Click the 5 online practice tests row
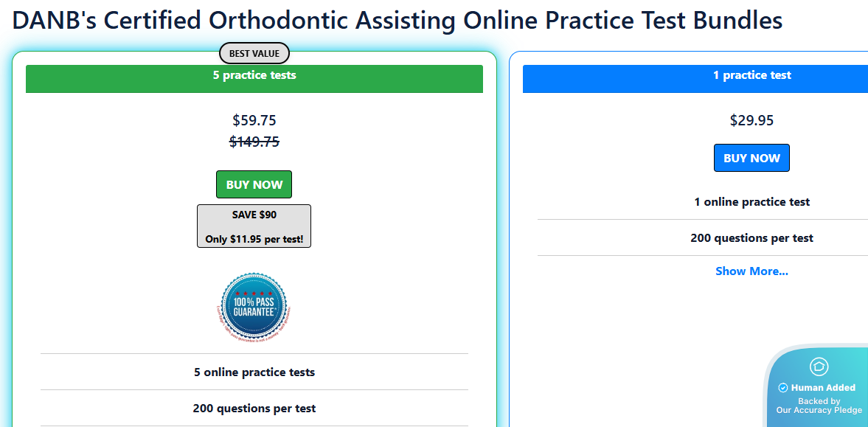Image resolution: width=868 pixels, height=427 pixels. pyautogui.click(x=254, y=372)
